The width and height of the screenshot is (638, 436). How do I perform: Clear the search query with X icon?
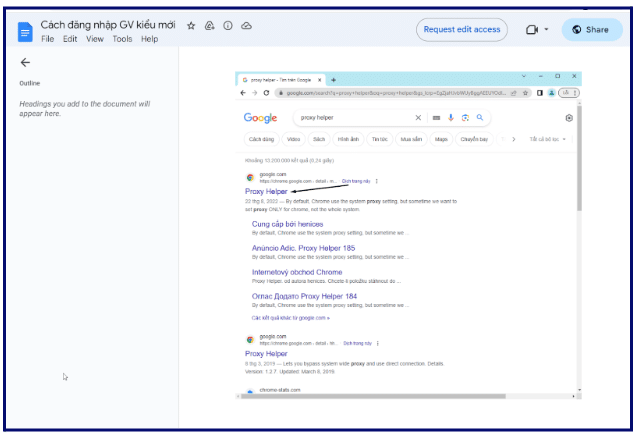tap(418, 118)
